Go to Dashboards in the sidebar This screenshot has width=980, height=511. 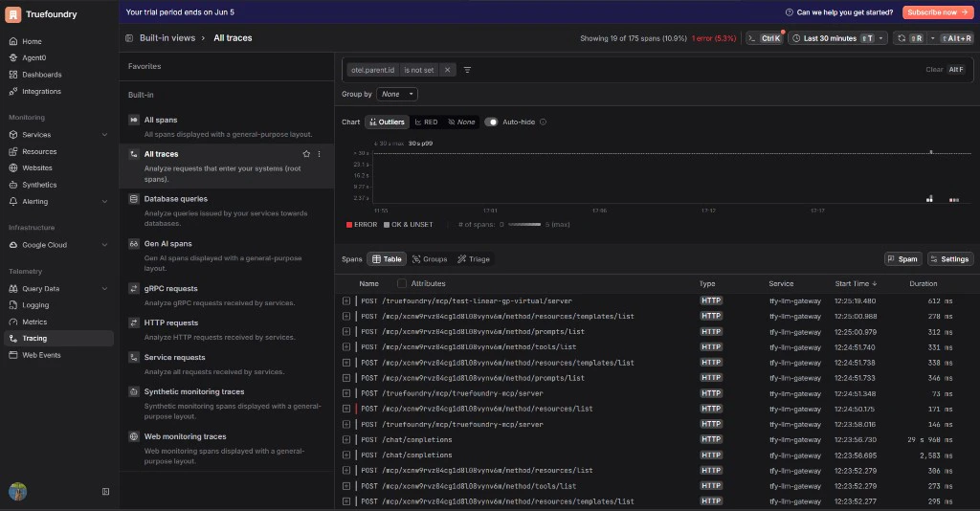pyautogui.click(x=41, y=75)
